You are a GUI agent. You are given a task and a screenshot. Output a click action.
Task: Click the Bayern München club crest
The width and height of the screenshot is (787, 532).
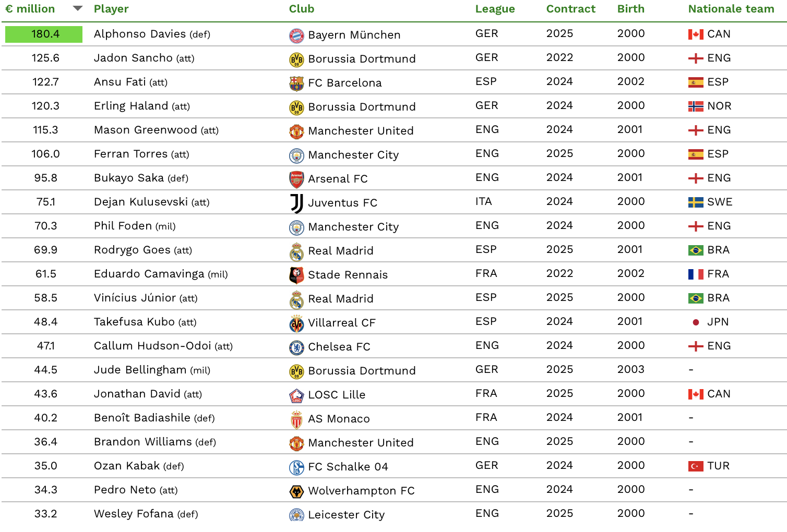coord(296,35)
